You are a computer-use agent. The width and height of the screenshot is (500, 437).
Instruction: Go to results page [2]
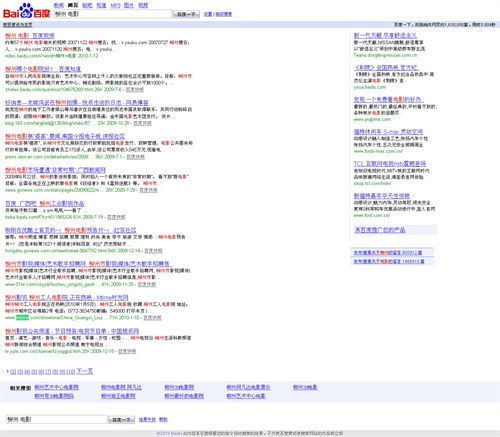coord(13,372)
